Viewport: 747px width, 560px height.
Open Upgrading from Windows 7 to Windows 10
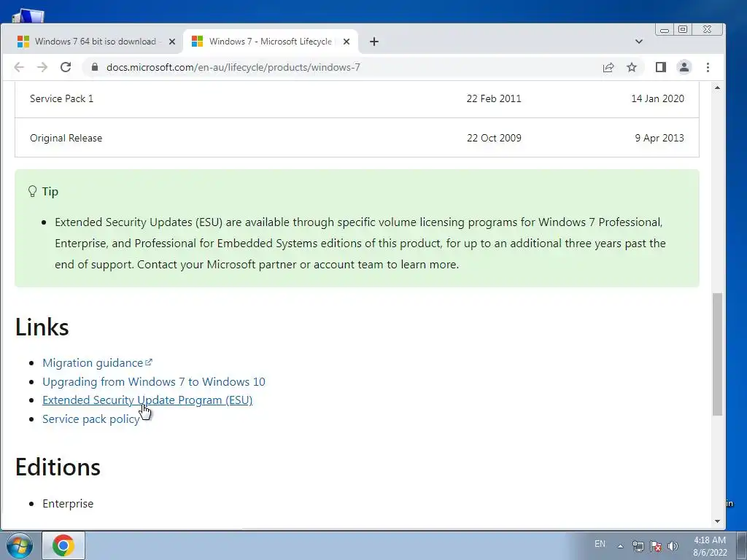click(x=153, y=382)
